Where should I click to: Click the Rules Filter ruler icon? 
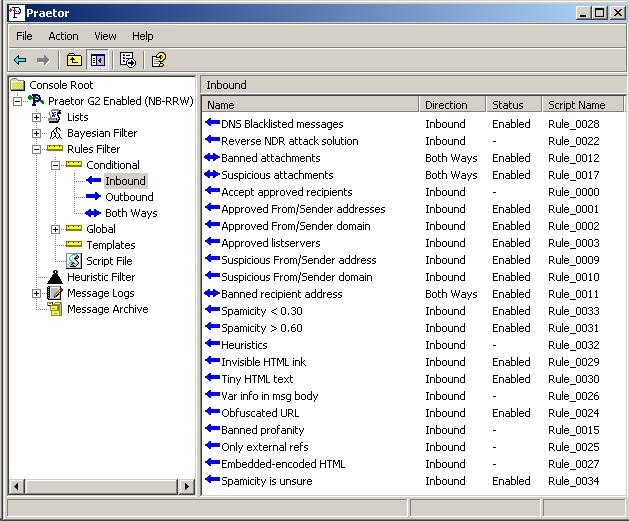55,148
